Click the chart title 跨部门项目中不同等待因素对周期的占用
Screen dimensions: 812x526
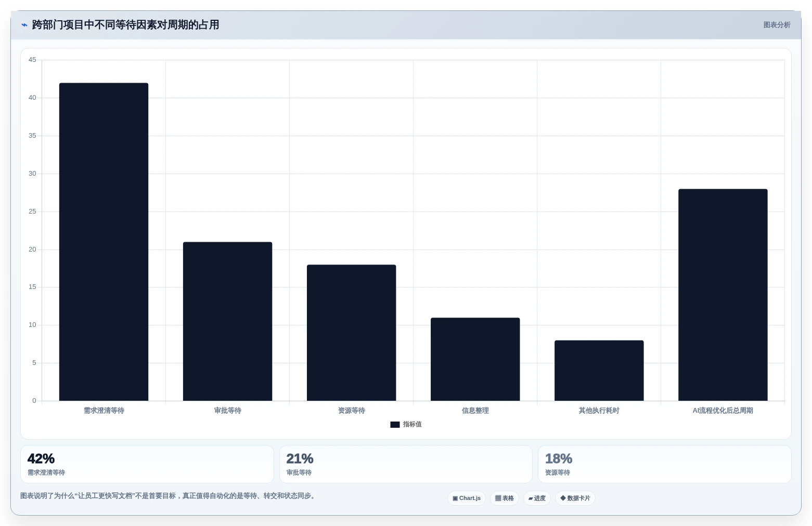[x=125, y=25]
